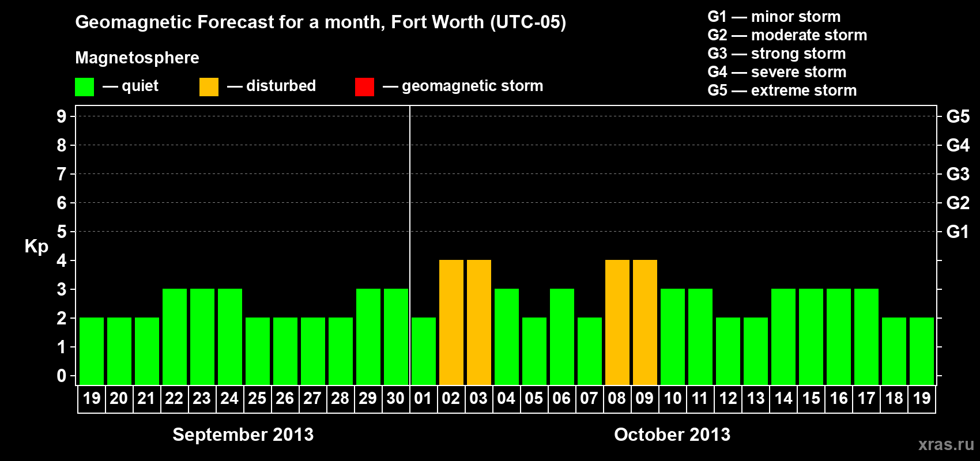Click the '— quiet' legend label
The height and width of the screenshot is (461, 980).
(130, 86)
